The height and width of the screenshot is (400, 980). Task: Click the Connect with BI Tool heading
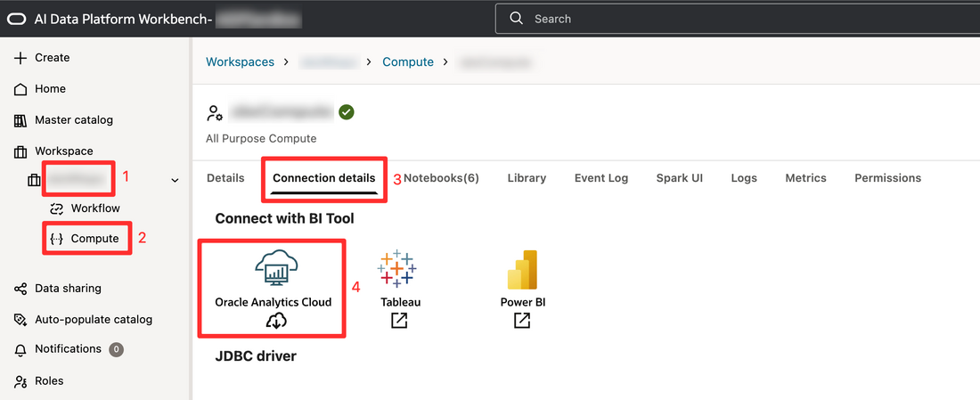coord(284,218)
